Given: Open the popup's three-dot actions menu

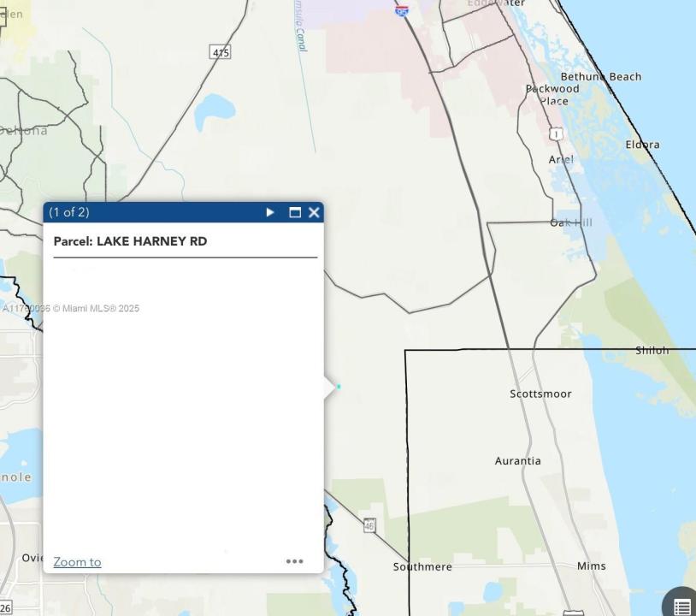Looking at the screenshot, I should pos(294,561).
